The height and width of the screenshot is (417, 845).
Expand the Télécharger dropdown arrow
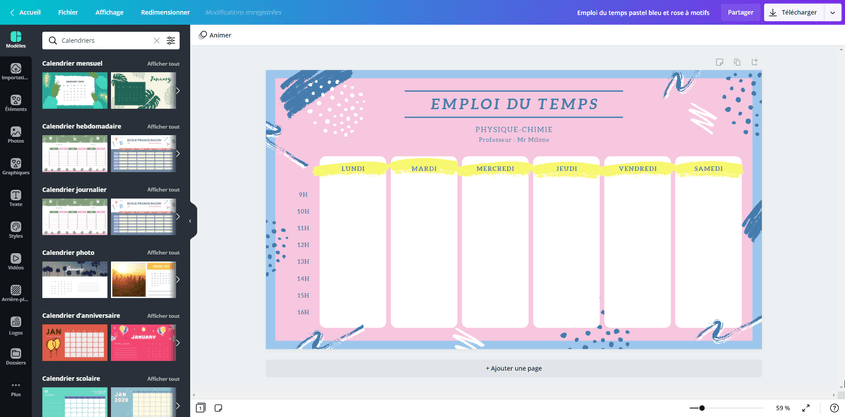tap(833, 13)
